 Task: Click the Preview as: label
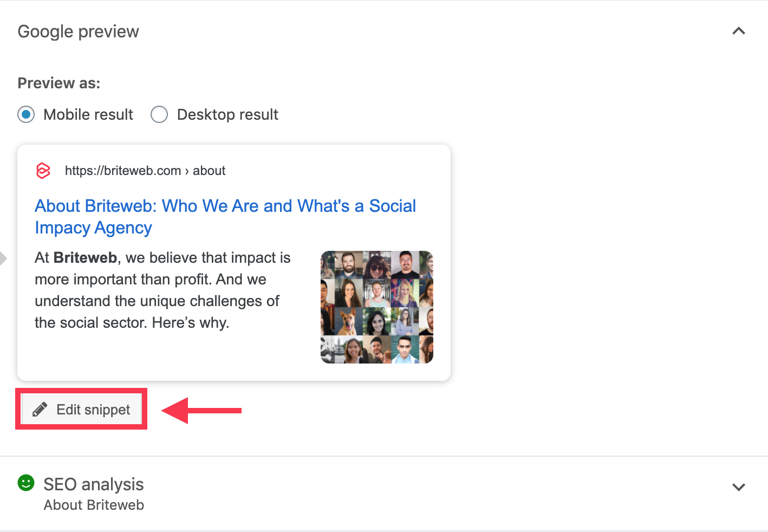[x=59, y=83]
